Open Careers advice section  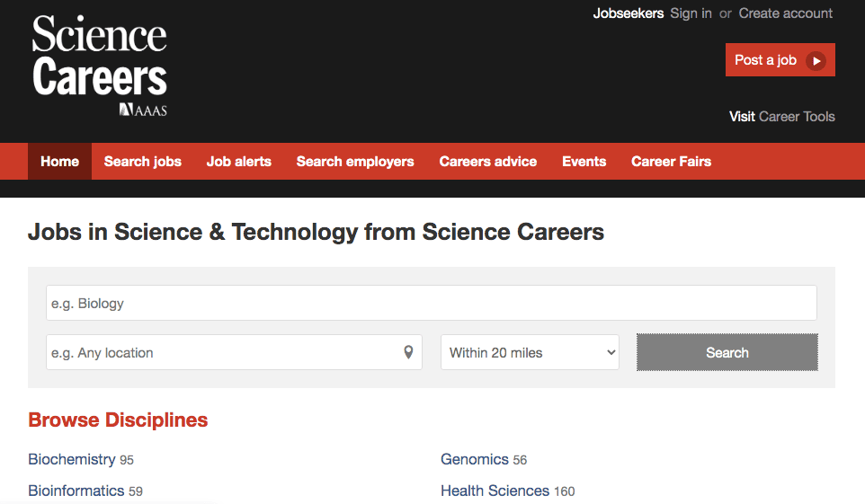click(487, 162)
